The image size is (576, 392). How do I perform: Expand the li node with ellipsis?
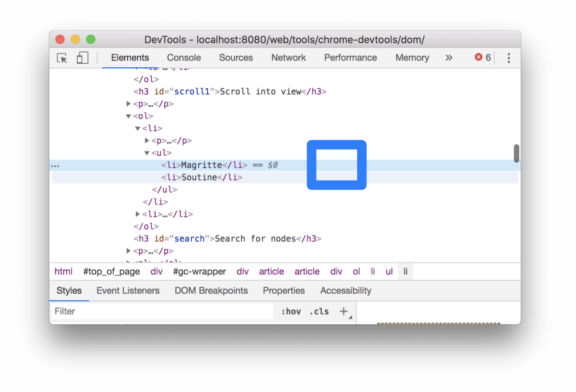coord(137,214)
